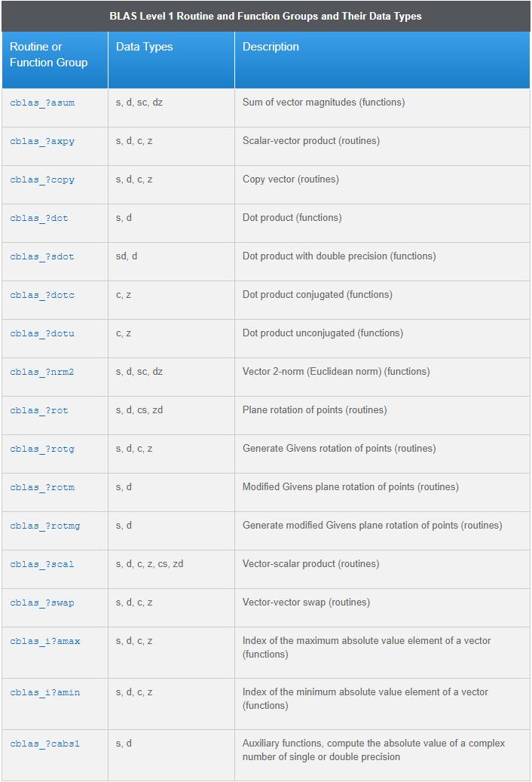Click the BLAS Level 1 table title
The image size is (532, 782).
(265, 16)
